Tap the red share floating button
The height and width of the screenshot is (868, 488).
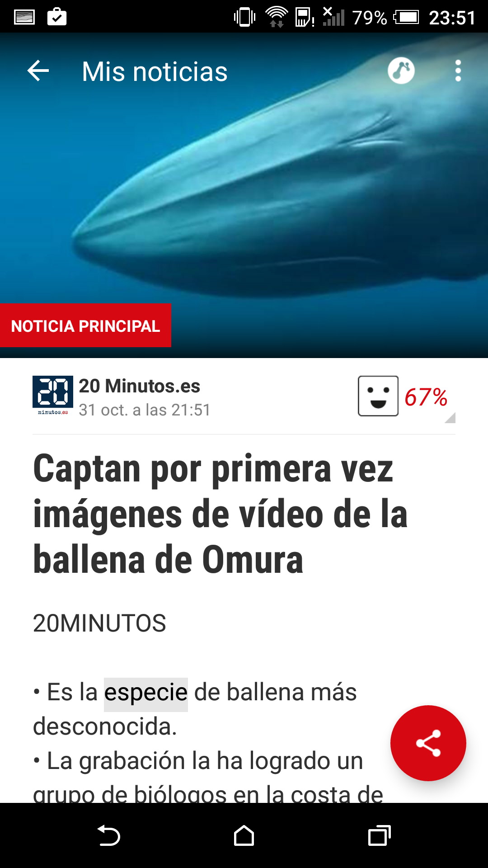(428, 743)
